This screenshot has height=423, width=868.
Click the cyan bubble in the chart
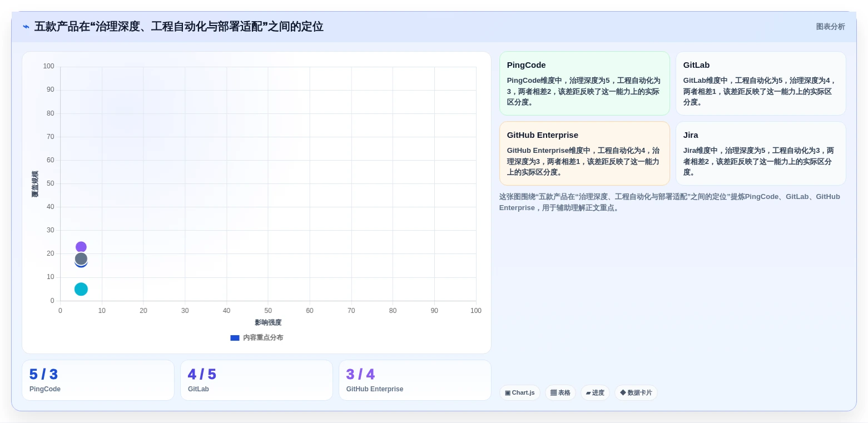(81, 289)
